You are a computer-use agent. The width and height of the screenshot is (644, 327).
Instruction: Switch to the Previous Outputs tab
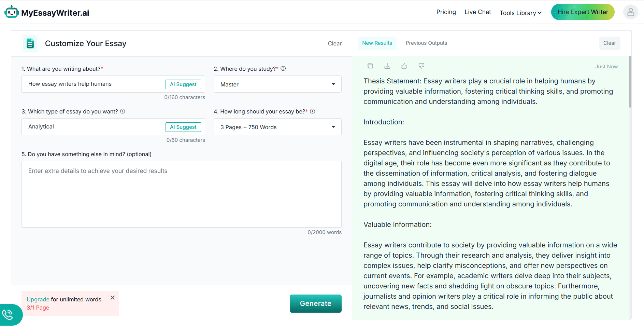426,43
